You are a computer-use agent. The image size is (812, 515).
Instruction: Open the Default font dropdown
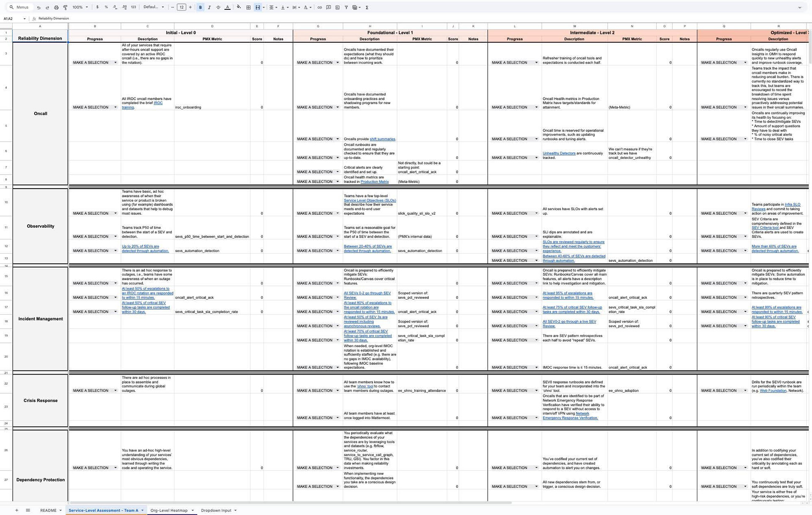click(x=154, y=7)
